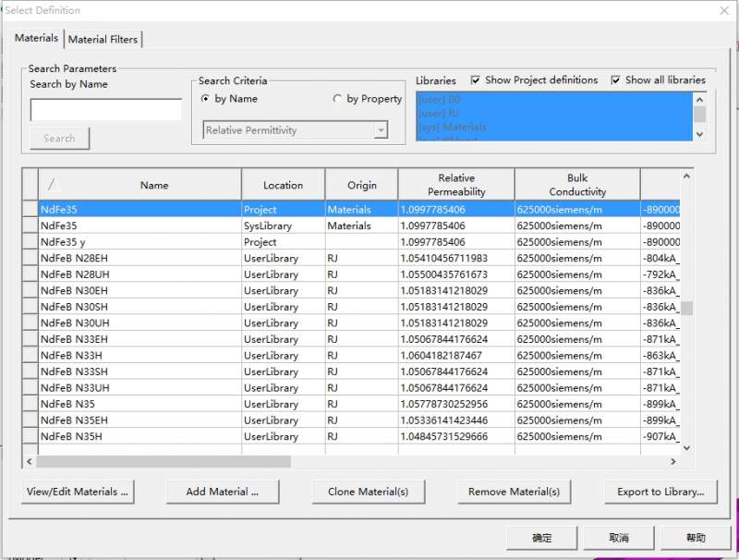Click the Search button
Image resolution: width=739 pixels, height=560 pixels.
point(59,139)
